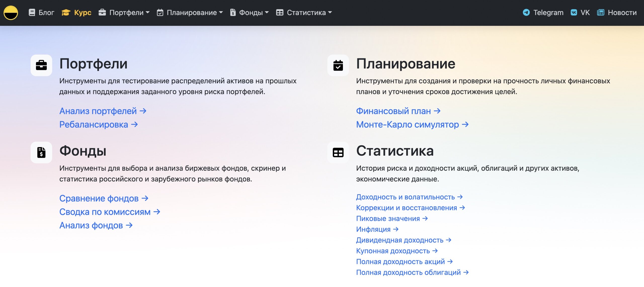The width and height of the screenshot is (644, 287).
Task: Click the Telegram paper-plane icon
Action: 526,12
